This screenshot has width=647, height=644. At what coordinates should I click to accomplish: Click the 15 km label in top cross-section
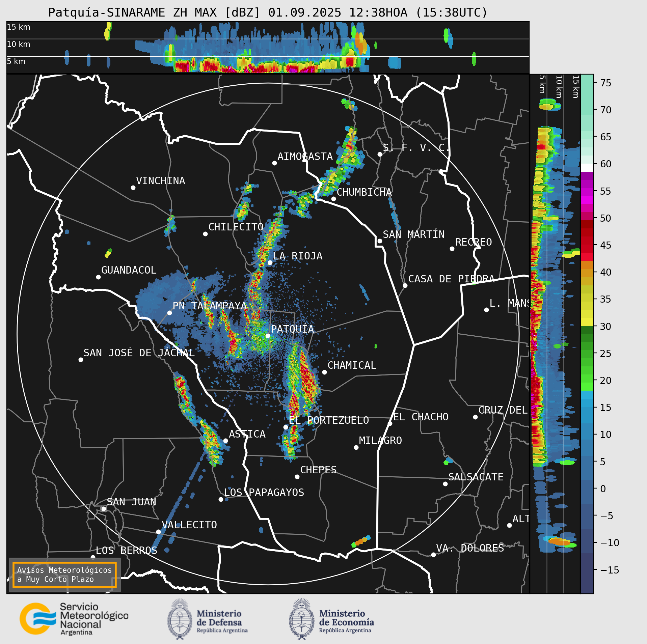click(19, 27)
